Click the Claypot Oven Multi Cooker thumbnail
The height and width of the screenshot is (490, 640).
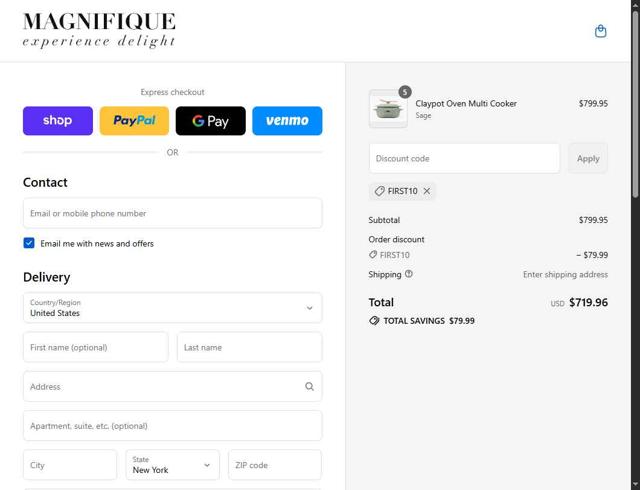pos(388,109)
